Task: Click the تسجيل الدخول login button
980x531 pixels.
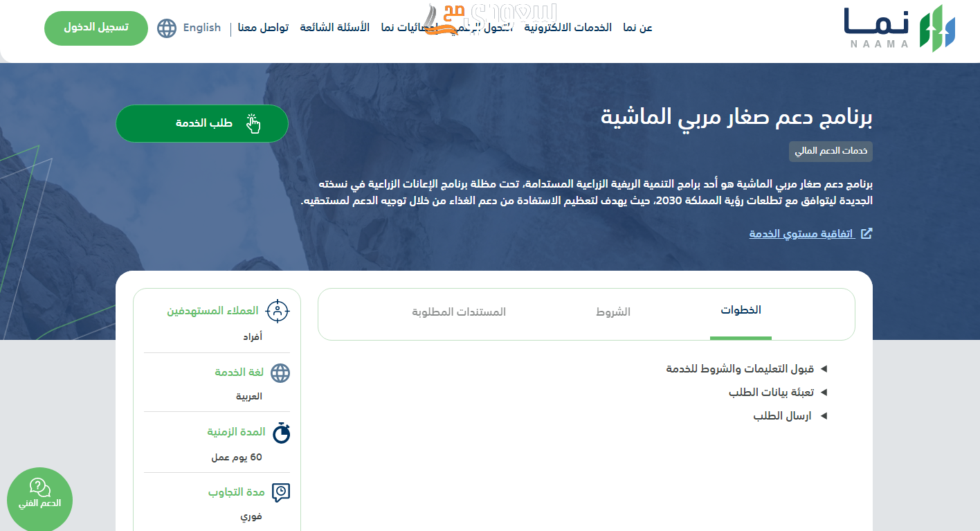Action: point(96,28)
